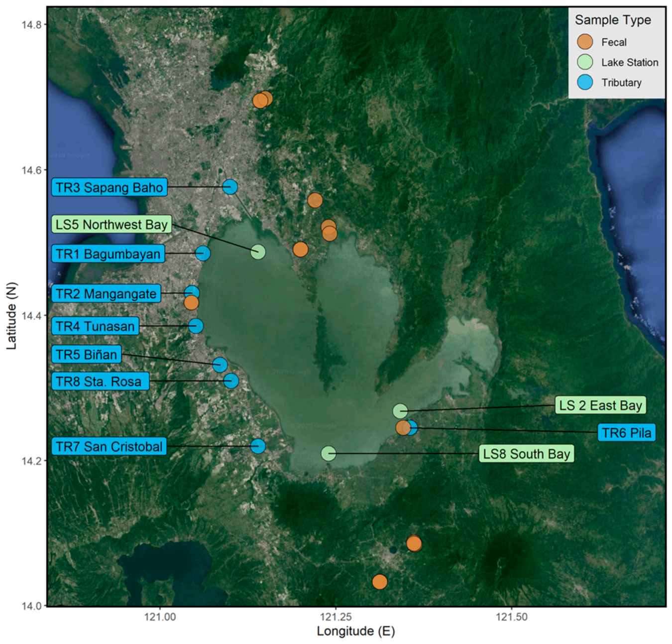Click the Longitude (E) axis title
Image resolution: width=672 pixels, height=644 pixels.
pos(355,631)
